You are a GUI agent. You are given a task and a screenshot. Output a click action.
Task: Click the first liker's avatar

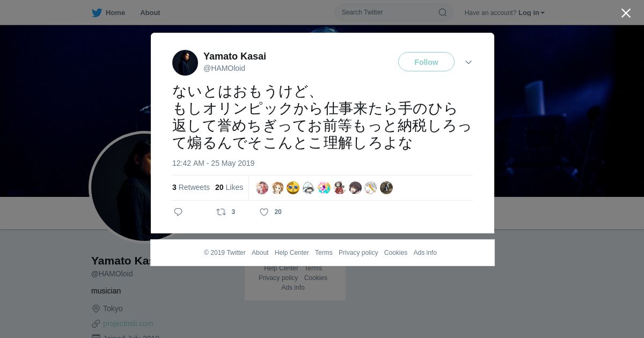tap(262, 188)
